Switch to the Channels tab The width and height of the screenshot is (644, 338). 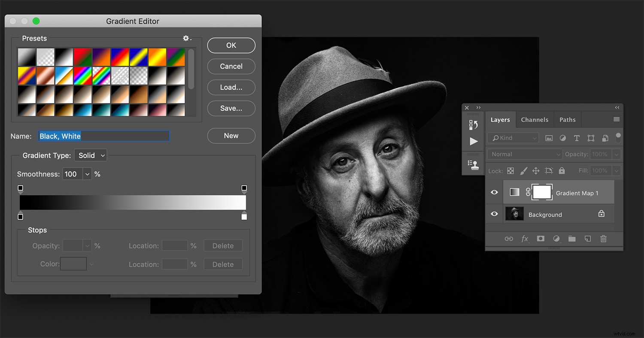click(x=535, y=119)
